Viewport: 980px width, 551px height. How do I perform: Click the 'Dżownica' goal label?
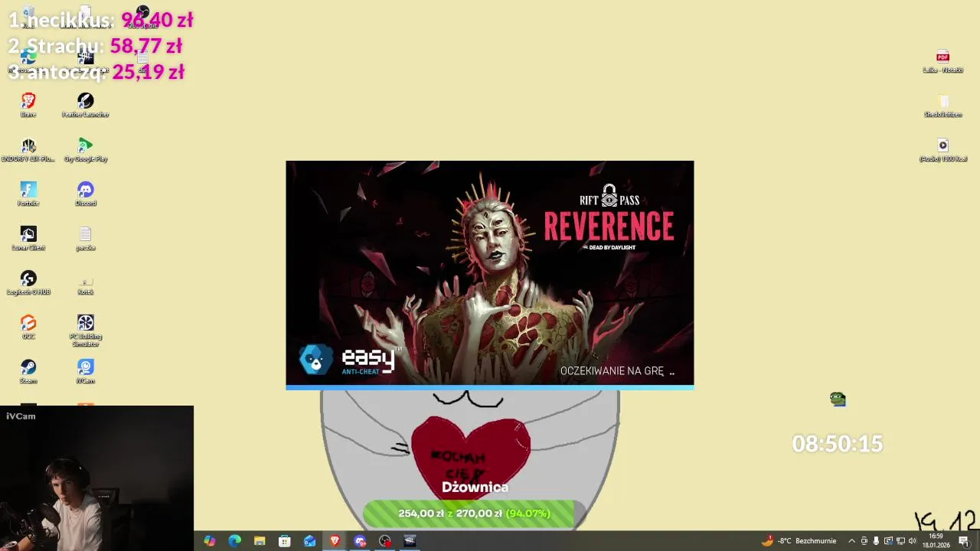(475, 487)
